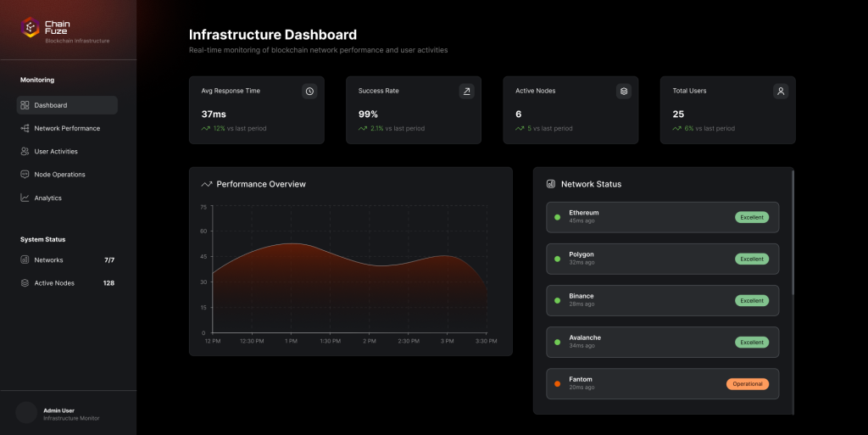
Task: Select Node Operations in sidebar
Action: click(59, 175)
